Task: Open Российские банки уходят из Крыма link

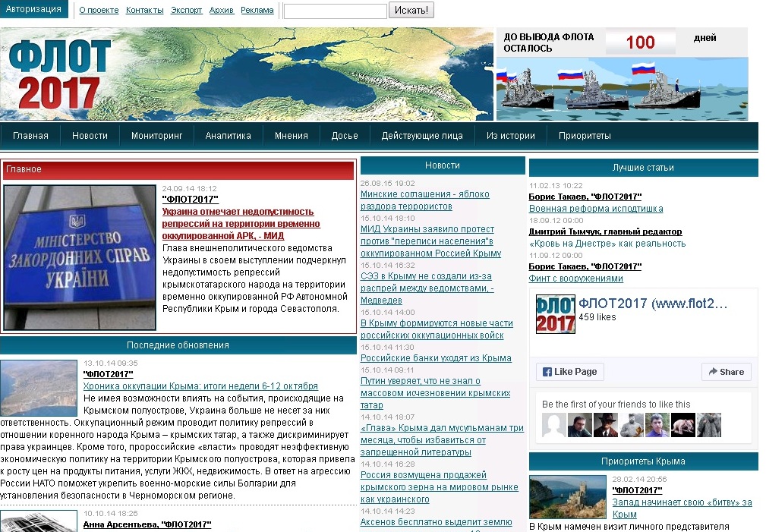Action: (x=436, y=358)
